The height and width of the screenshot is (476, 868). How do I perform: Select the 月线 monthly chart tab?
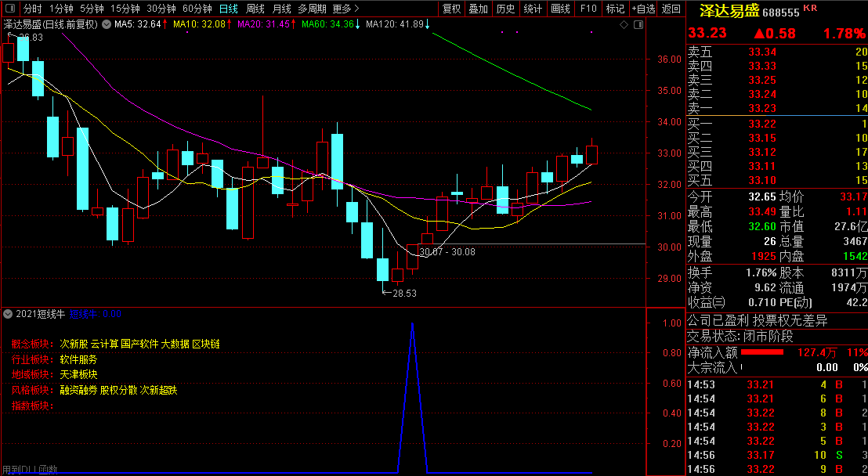(282, 9)
